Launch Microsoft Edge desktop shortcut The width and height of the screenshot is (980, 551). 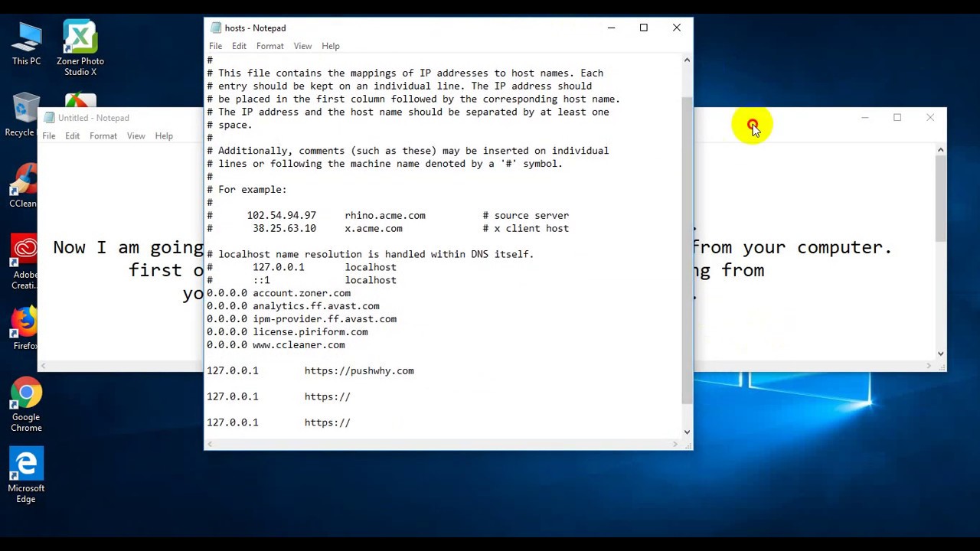(x=26, y=475)
